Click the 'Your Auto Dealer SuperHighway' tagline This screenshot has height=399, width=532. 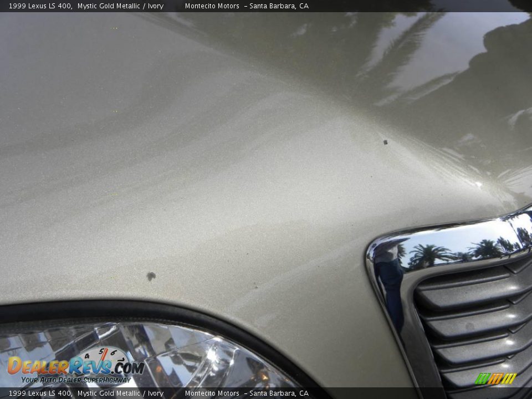76,380
